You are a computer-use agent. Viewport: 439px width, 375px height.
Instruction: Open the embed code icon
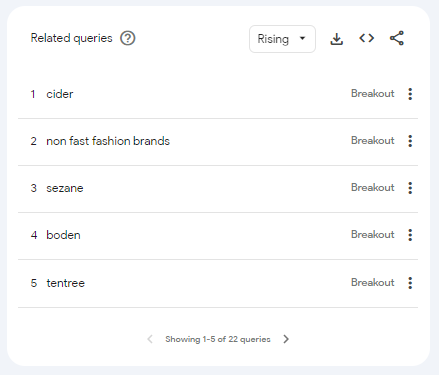[367, 38]
